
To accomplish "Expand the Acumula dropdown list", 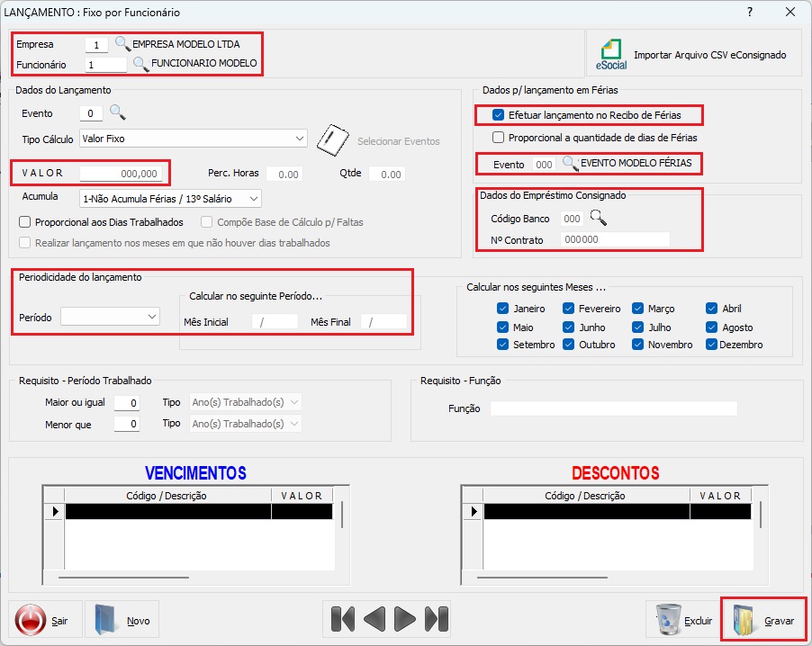I will (x=254, y=198).
